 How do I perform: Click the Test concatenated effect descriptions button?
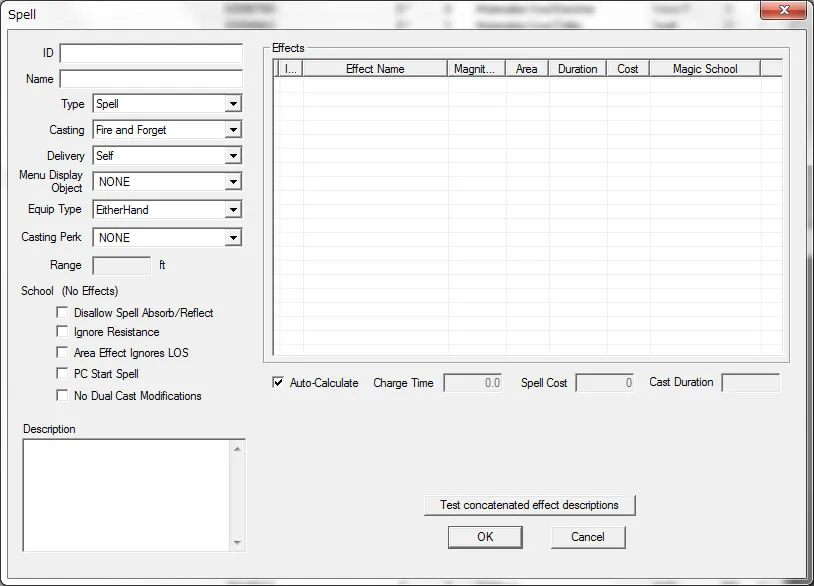point(529,505)
